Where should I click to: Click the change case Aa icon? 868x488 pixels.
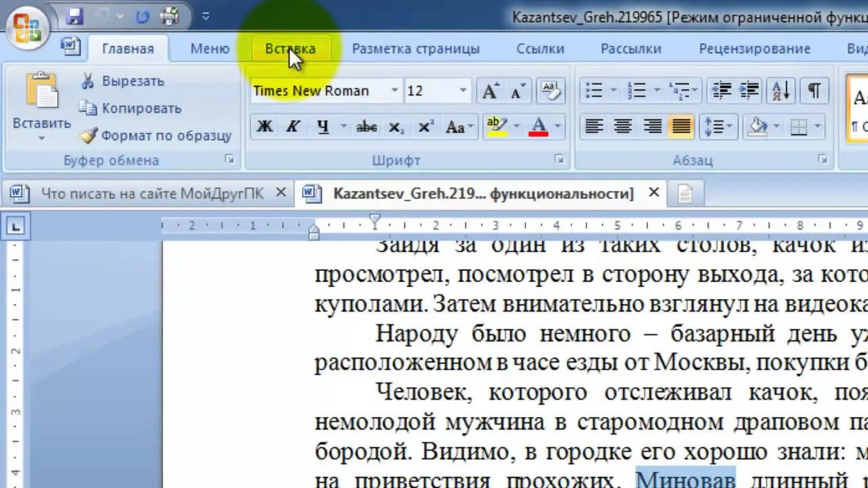[458, 127]
